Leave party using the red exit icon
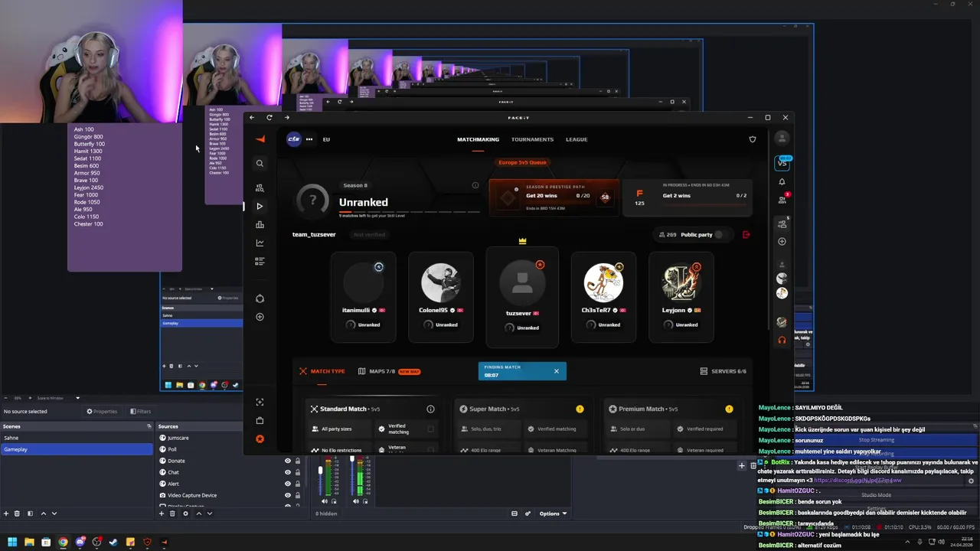Image resolution: width=980 pixels, height=551 pixels. pyautogui.click(x=746, y=234)
